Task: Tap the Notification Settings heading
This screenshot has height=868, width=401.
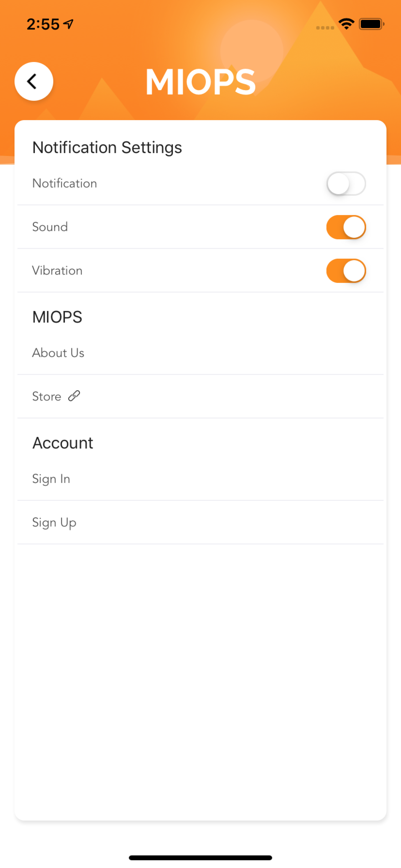Action: point(107,148)
